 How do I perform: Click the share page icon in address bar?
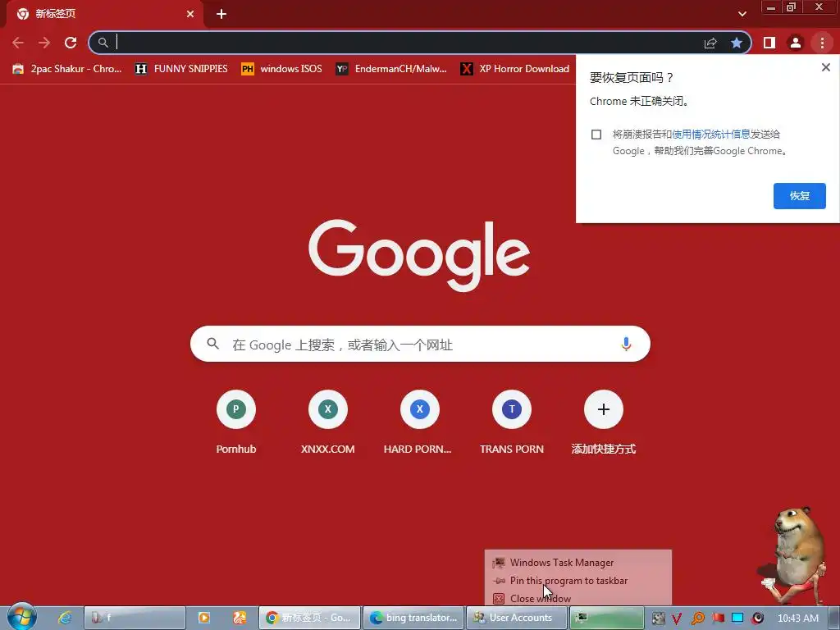(x=710, y=43)
